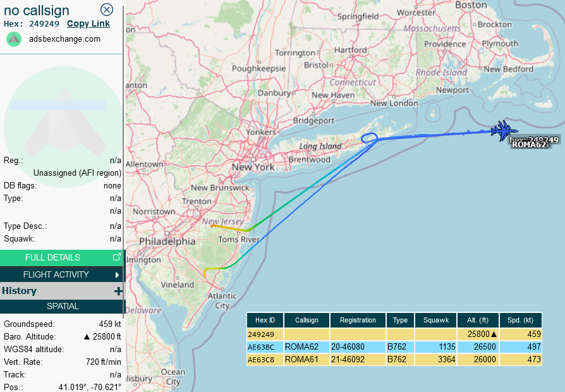
Task: Sort table by Registration column
Action: pyautogui.click(x=358, y=320)
